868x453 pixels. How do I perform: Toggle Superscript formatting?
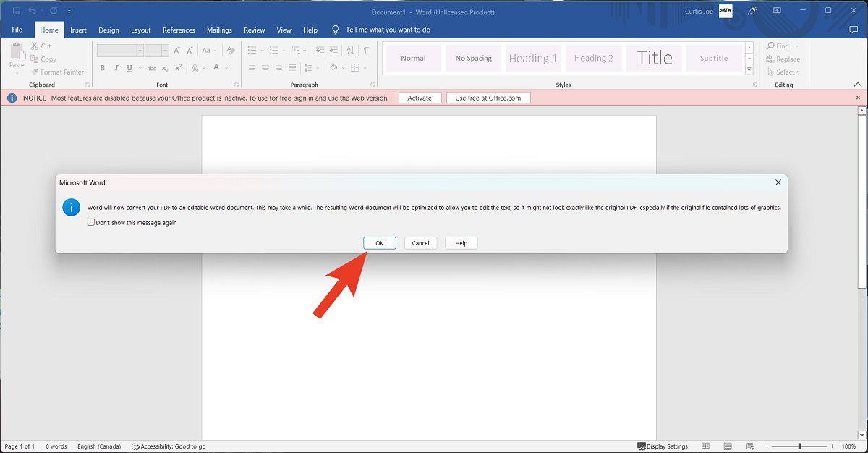tap(178, 68)
